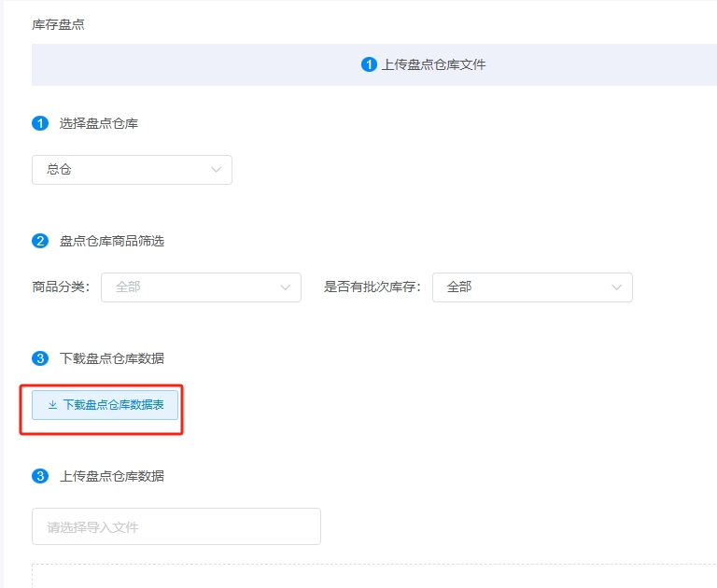Screen dimensions: 717x588
Task: Click the dashed upload area at the bottom
Action: click(x=373, y=576)
